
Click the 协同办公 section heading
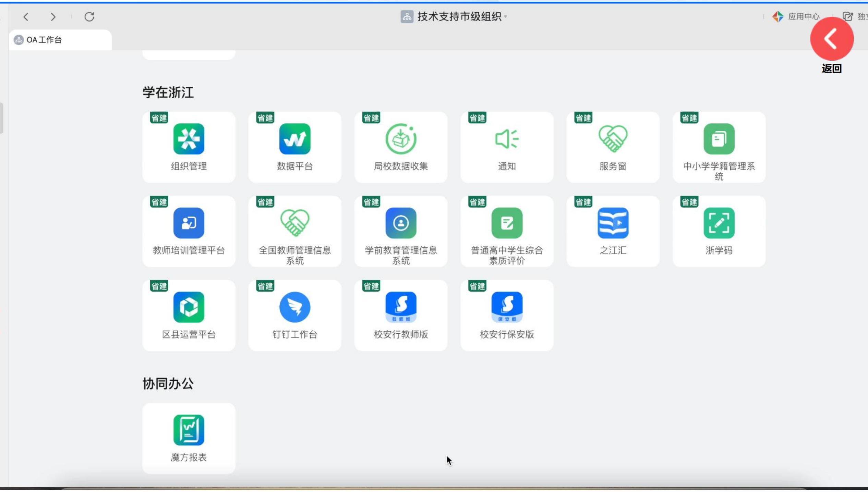tap(168, 384)
